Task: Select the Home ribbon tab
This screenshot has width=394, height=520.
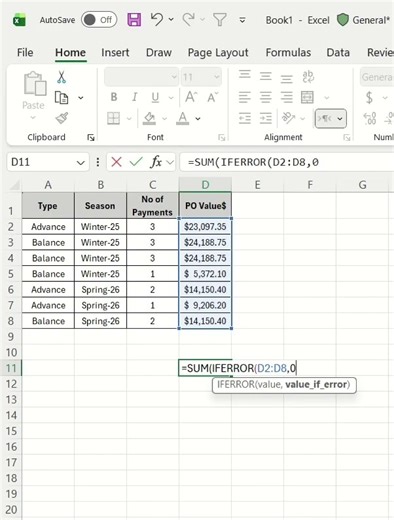Action: click(70, 52)
